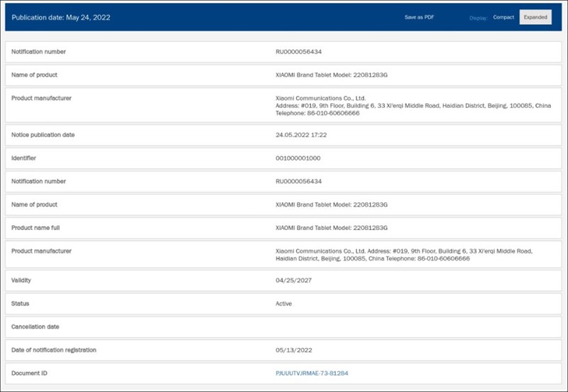Switch display to Compact view
The image size is (568, 392).
[x=503, y=17]
